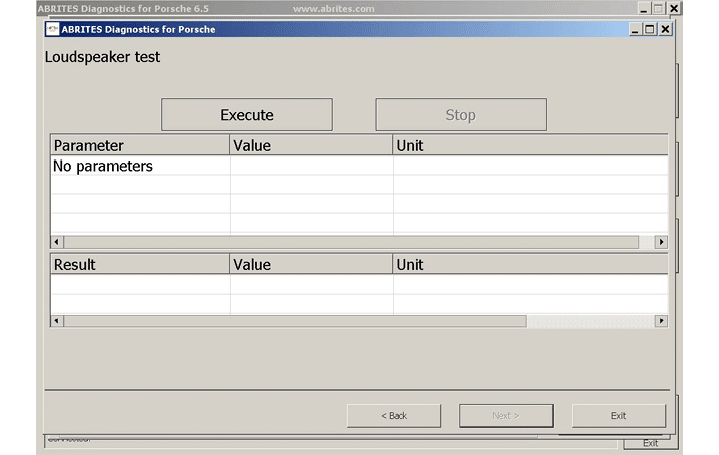The width and height of the screenshot is (719, 455).
Task: Click the Value header in the results table
Action: [x=311, y=264]
